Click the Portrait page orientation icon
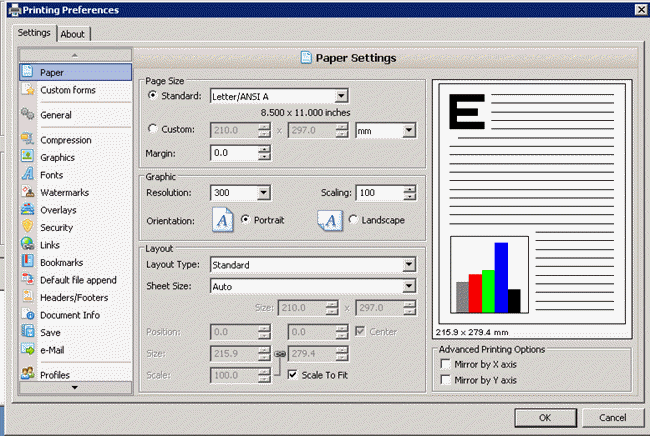650x436 pixels. 223,220
